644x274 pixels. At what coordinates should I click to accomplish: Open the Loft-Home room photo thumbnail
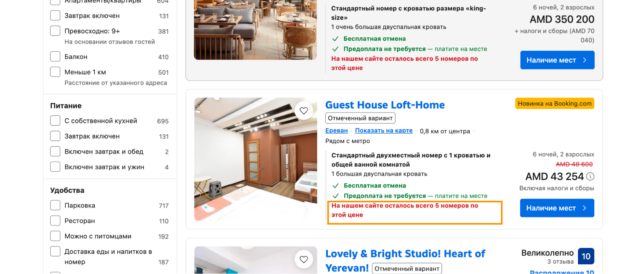pos(256,159)
